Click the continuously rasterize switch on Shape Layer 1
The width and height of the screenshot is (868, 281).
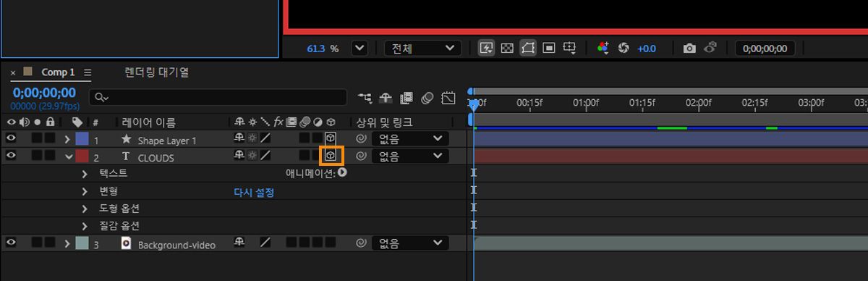pyautogui.click(x=252, y=138)
